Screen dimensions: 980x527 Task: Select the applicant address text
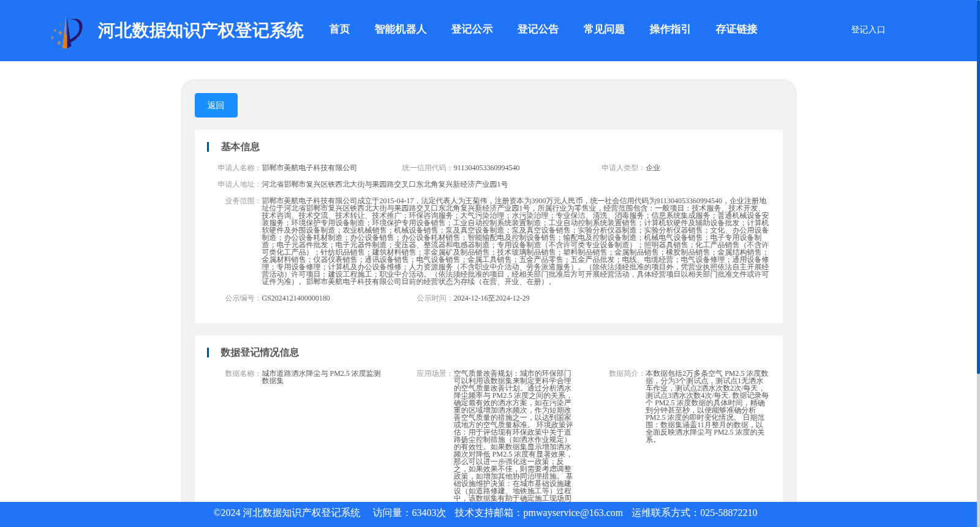pos(385,184)
